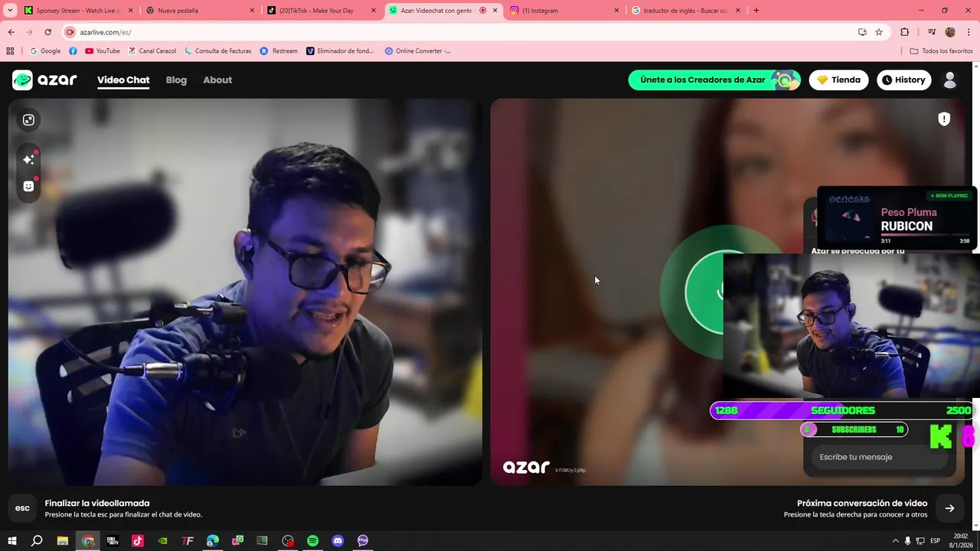Open the Online Converter bookmark
980x551 pixels.
(x=418, y=51)
